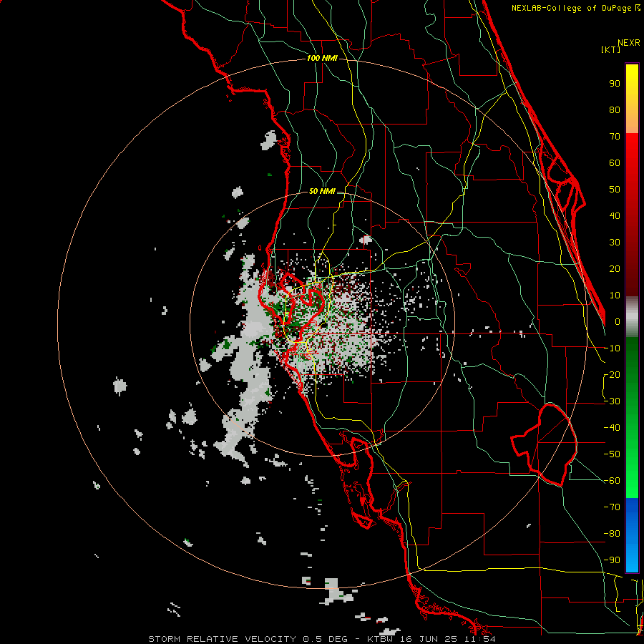
Task: Click the -10 scale label
Action: click(x=612, y=348)
